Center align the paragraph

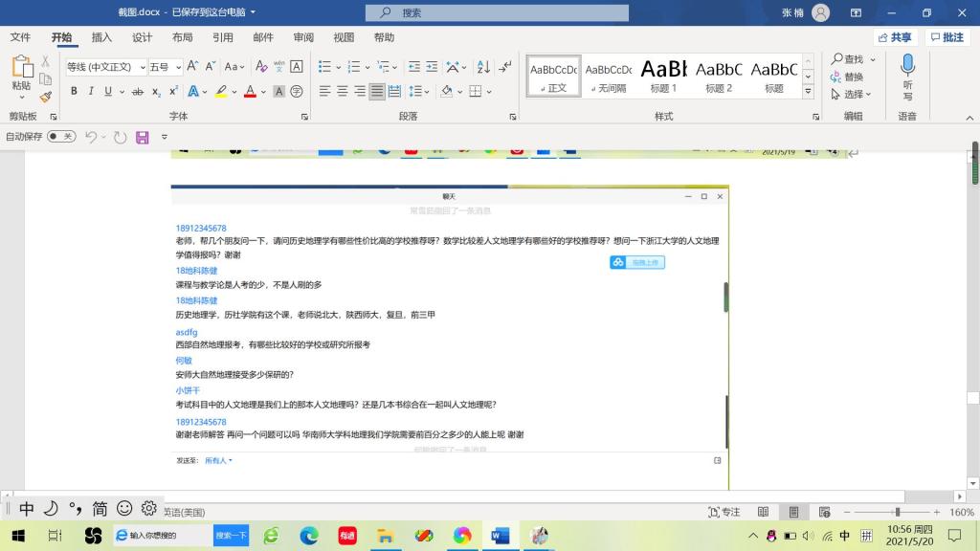coord(343,92)
